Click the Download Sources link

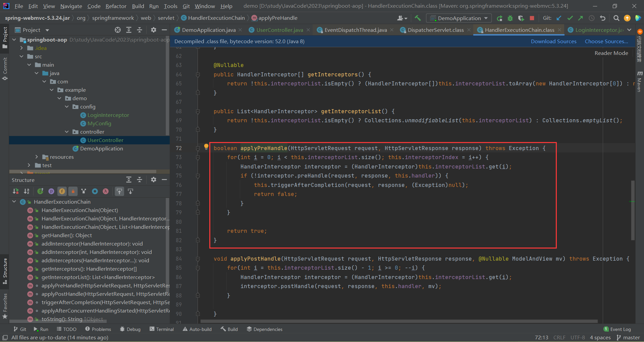(x=553, y=41)
